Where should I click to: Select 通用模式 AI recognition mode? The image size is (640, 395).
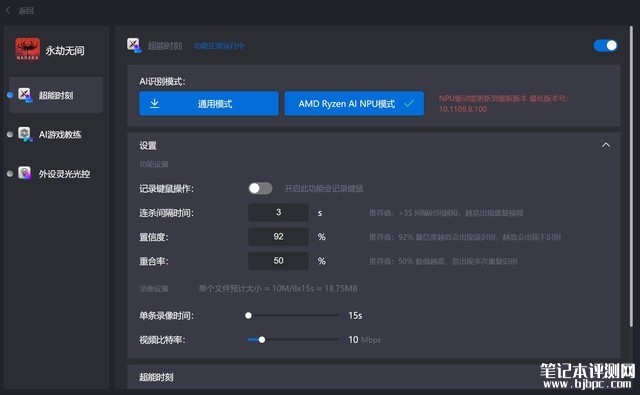coord(209,104)
